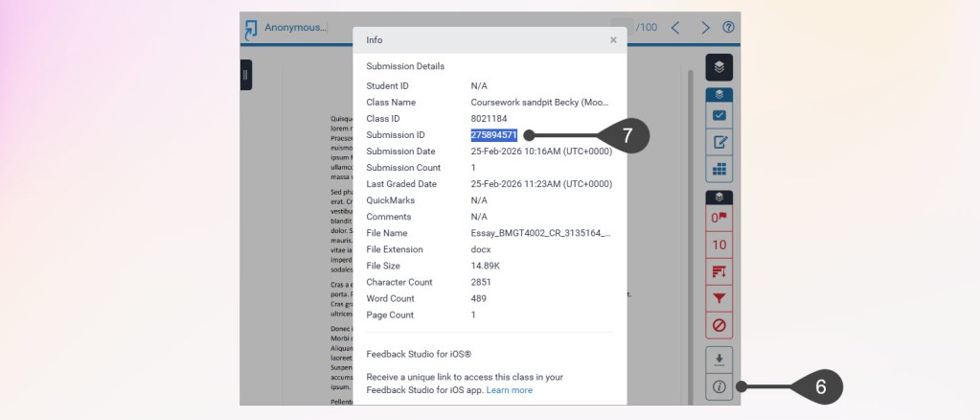Viewport: 980px width, 420px height.
Task: Click the Submission Date value 10:16AM
Action: [541, 152]
